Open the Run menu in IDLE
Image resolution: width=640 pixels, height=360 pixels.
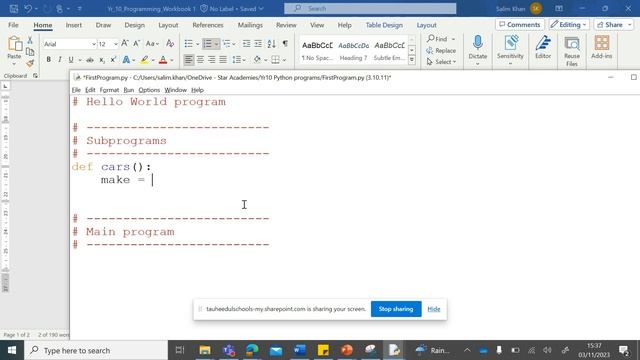(129, 90)
